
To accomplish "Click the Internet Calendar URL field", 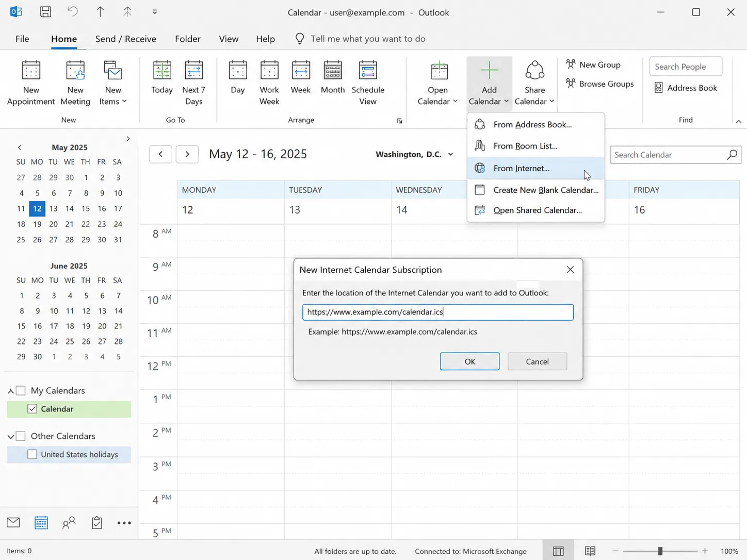I will coord(438,312).
